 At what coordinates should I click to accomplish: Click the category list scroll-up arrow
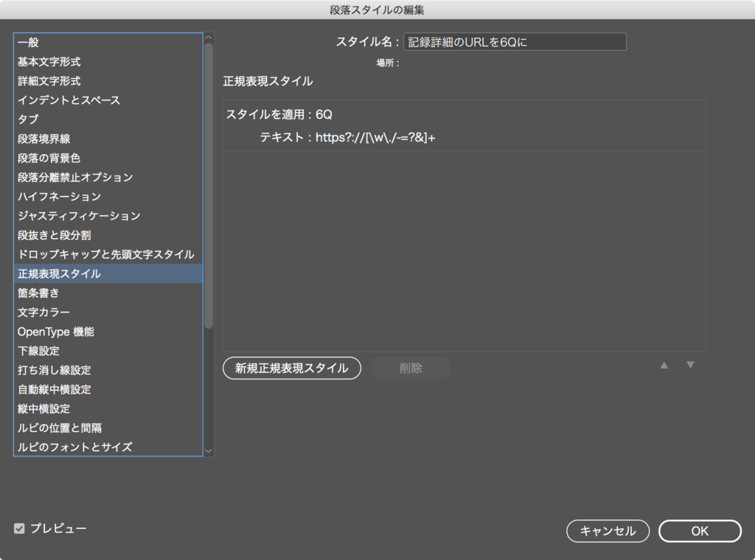coord(209,38)
